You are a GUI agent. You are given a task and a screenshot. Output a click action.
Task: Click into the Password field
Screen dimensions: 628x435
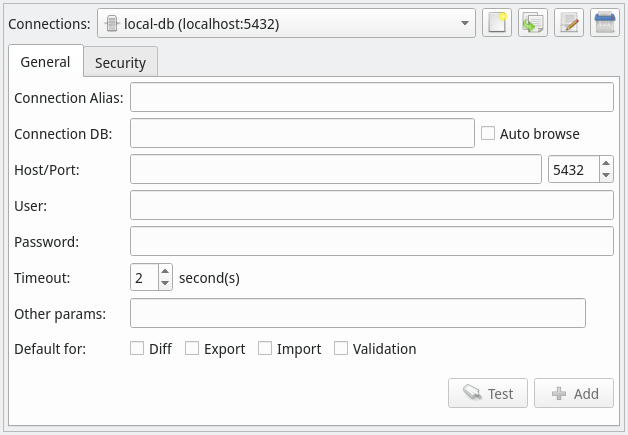(372, 241)
